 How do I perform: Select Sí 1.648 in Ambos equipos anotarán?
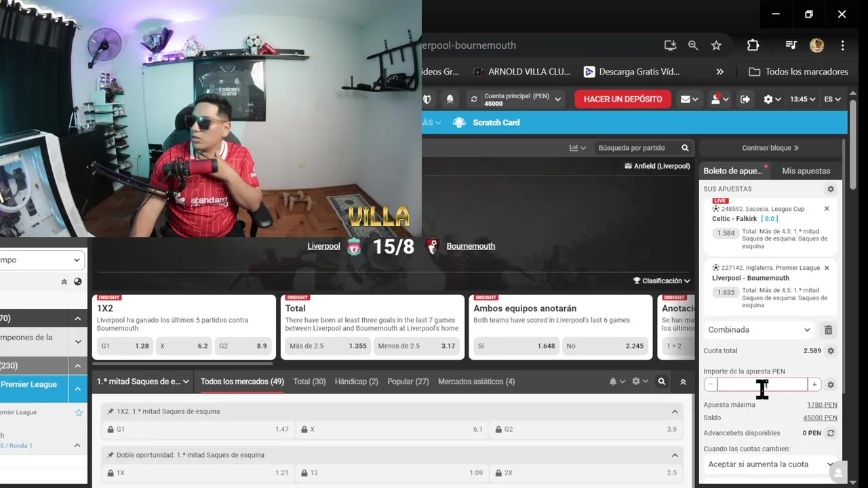tap(516, 346)
